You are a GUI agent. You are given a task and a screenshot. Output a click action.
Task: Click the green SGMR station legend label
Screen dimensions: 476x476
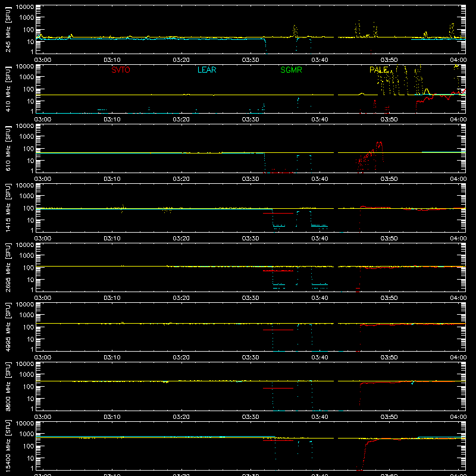point(291,70)
